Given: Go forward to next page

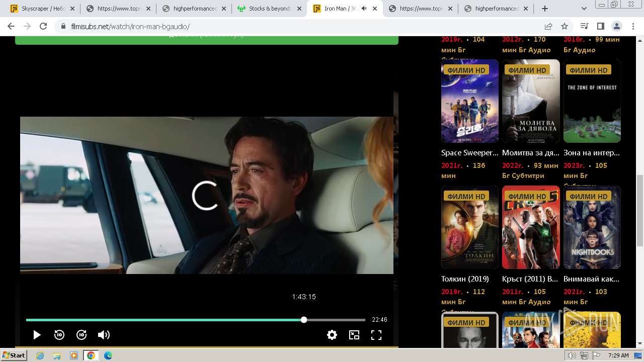Looking at the screenshot, I should pos(27,26).
